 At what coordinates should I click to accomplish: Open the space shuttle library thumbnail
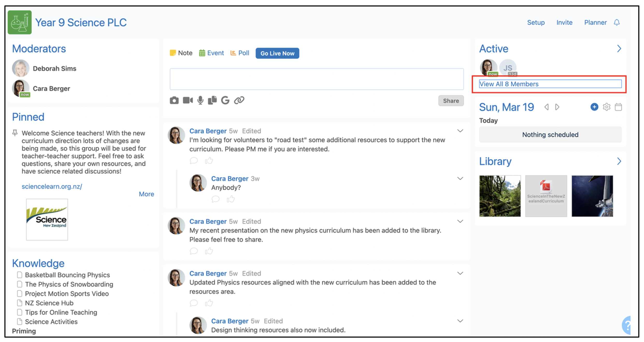592,196
